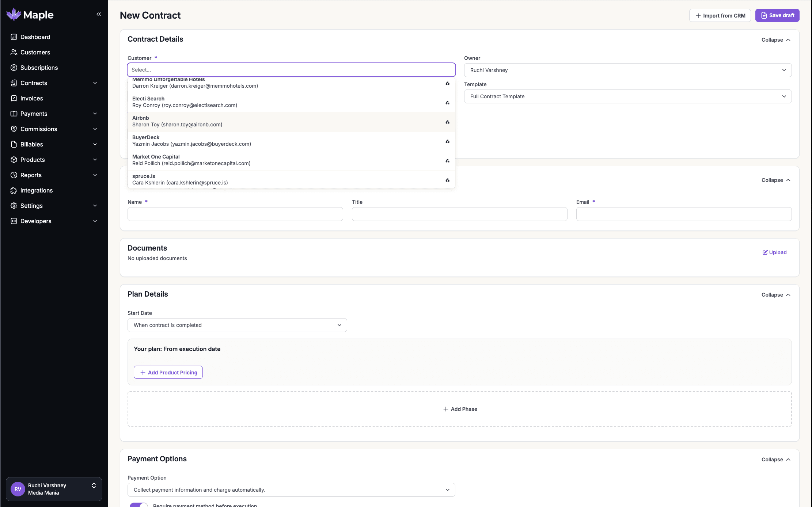Open Integrations page in sidebar

click(x=36, y=190)
